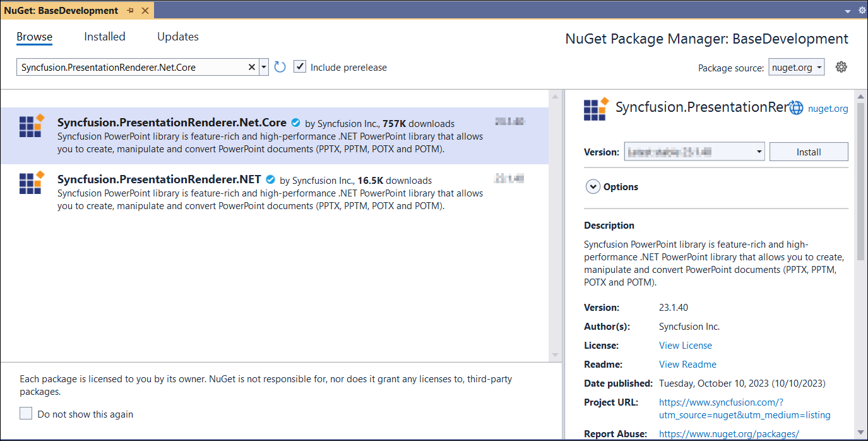868x441 pixels.
Task: Open the View Readme link
Action: pyautogui.click(x=687, y=365)
